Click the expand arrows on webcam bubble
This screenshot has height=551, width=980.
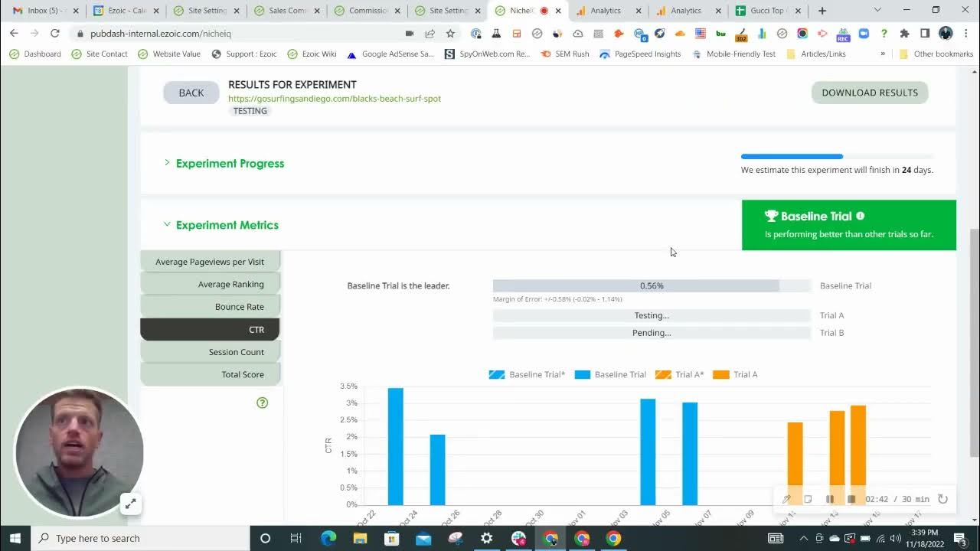(x=131, y=504)
